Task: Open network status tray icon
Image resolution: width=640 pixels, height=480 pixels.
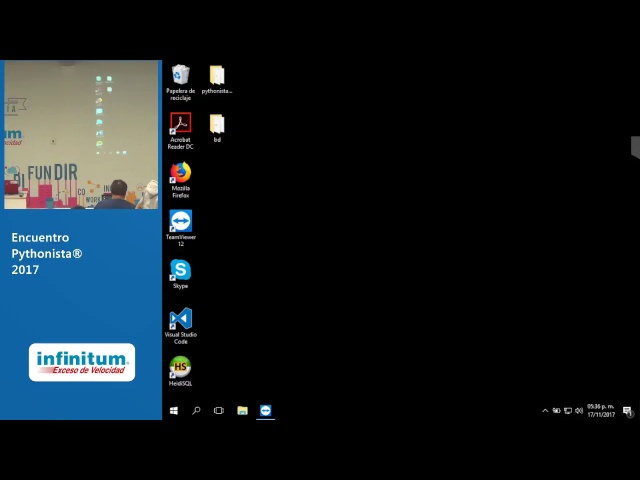Action: [x=568, y=411]
